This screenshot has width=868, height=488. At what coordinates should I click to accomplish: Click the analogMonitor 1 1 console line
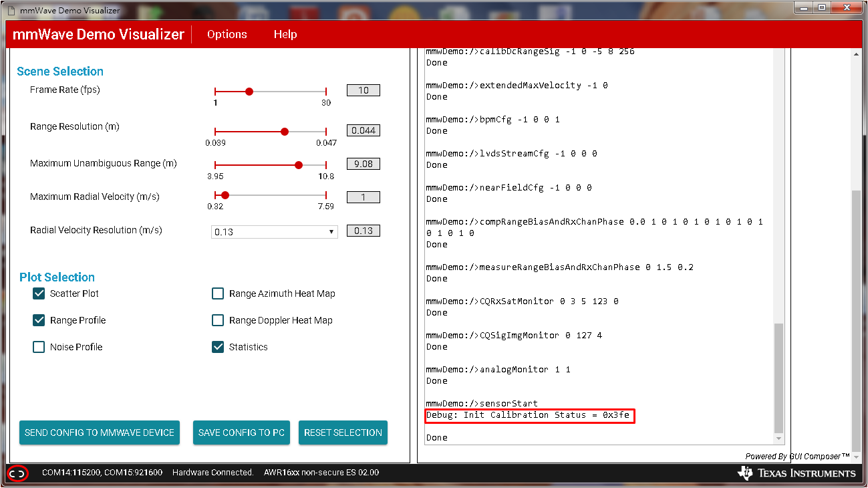[x=498, y=370]
